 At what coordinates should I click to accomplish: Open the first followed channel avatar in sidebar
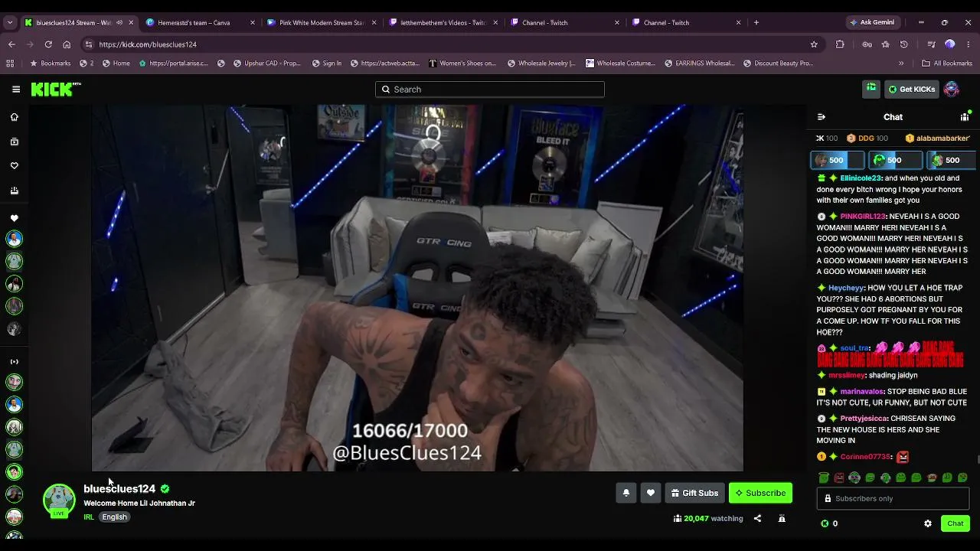pos(14,239)
